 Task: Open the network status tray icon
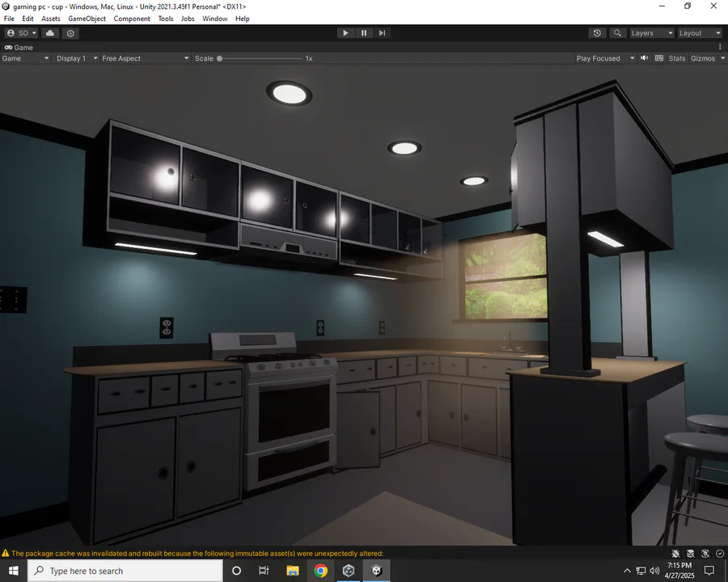[641, 571]
